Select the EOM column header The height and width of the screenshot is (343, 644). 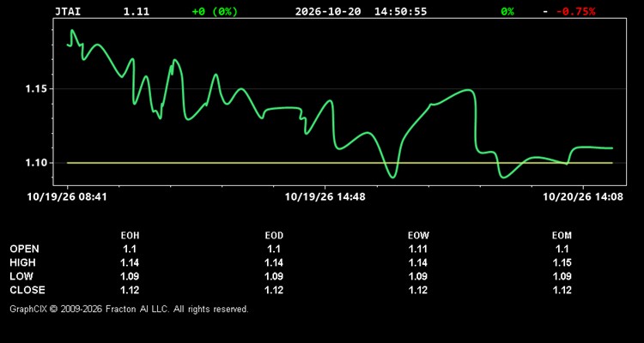(x=562, y=236)
